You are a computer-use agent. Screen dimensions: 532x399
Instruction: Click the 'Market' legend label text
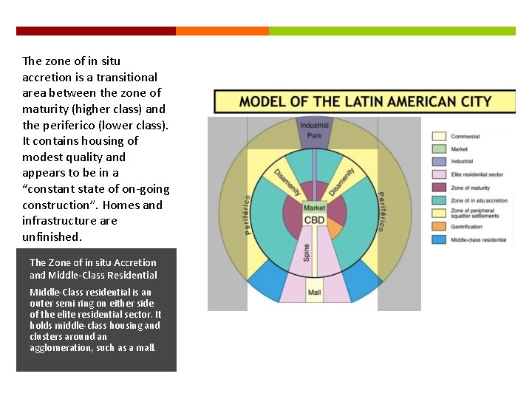click(459, 149)
